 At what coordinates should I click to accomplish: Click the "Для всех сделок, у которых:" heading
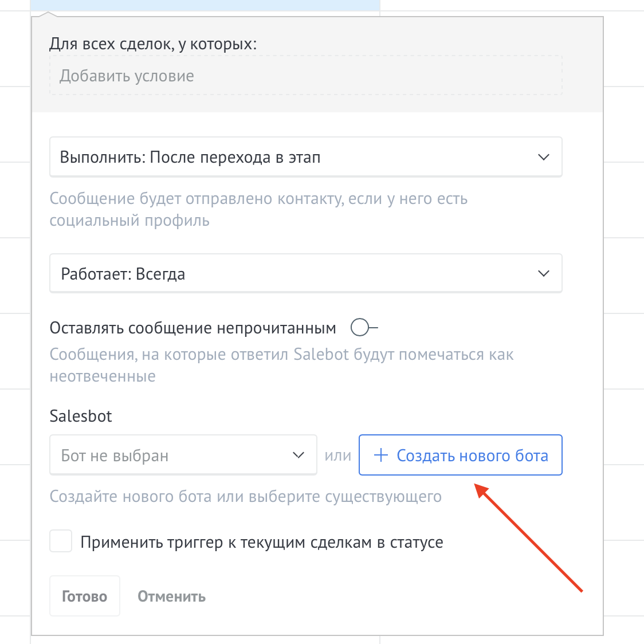point(153,44)
